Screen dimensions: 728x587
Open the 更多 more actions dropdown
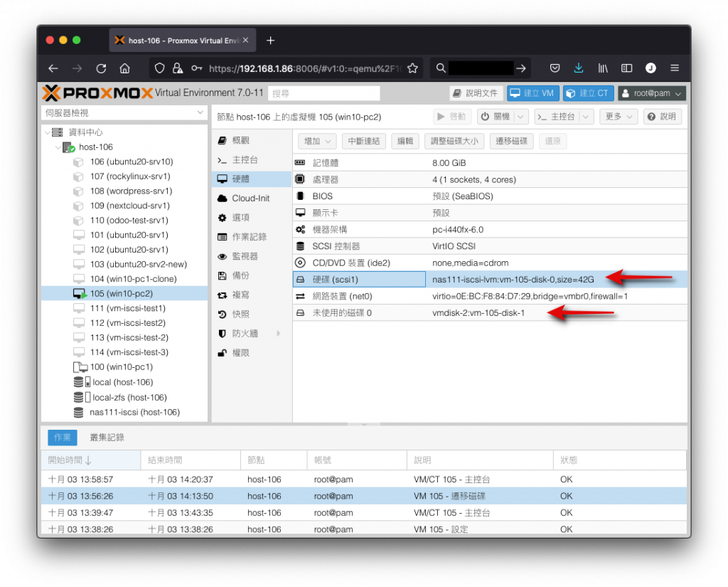[x=619, y=117]
